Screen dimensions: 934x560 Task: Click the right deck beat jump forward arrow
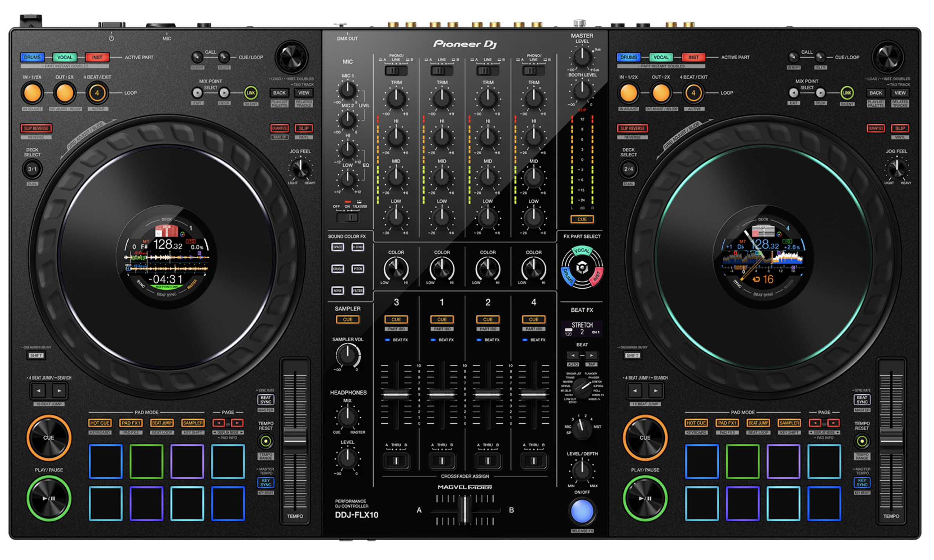[655, 391]
